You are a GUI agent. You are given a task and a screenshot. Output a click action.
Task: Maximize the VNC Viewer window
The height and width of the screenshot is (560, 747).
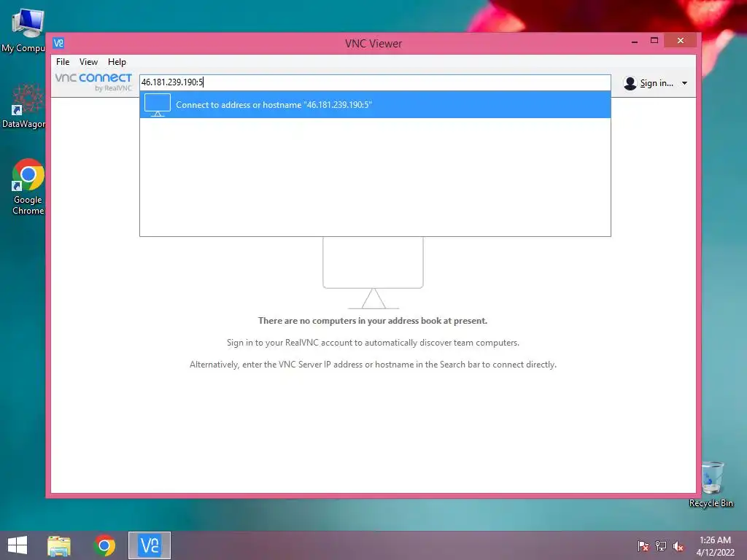tap(654, 41)
